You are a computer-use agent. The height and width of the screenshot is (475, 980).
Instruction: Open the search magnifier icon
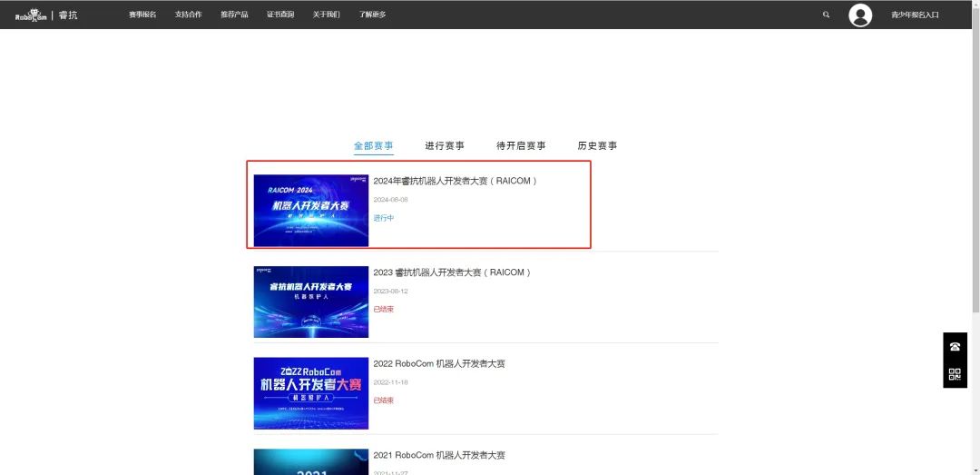click(x=826, y=15)
